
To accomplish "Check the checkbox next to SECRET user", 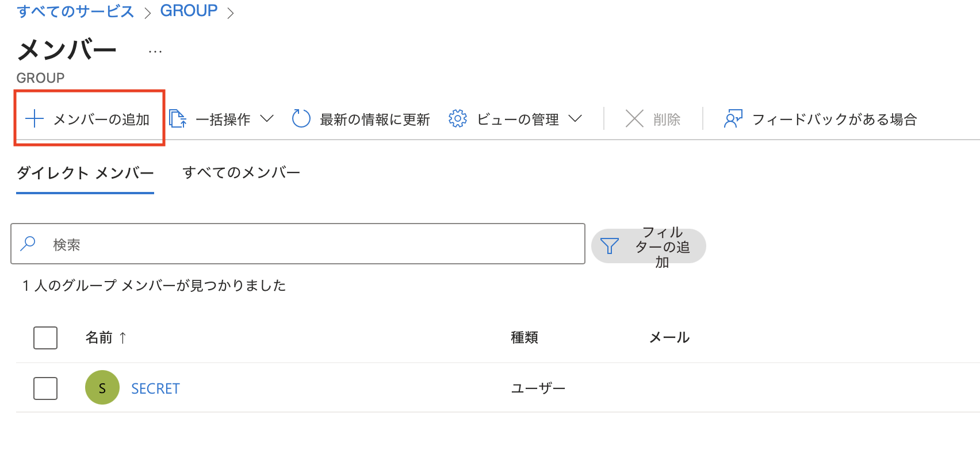I will [45, 387].
